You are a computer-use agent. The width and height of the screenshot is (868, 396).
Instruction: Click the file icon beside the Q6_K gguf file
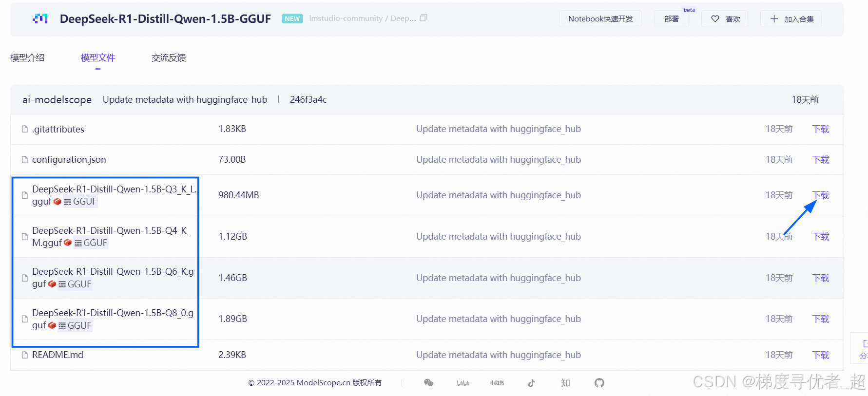coord(25,278)
